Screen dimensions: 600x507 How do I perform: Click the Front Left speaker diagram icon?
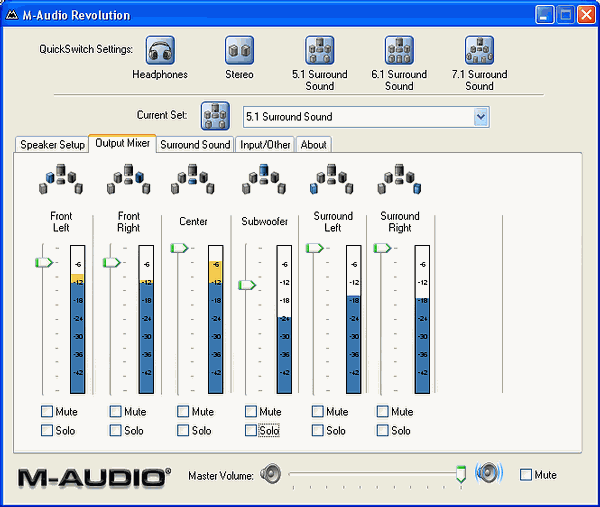click(61, 179)
